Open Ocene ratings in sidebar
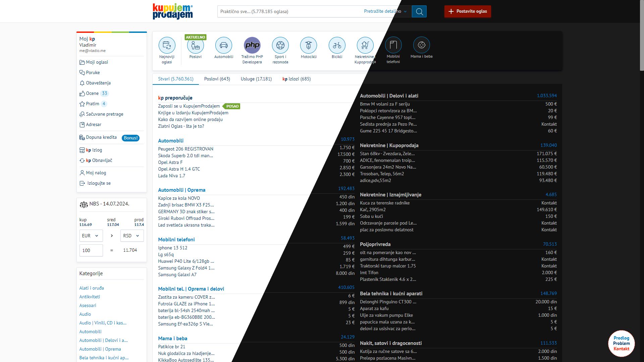The height and width of the screenshot is (362, 644). (94, 93)
